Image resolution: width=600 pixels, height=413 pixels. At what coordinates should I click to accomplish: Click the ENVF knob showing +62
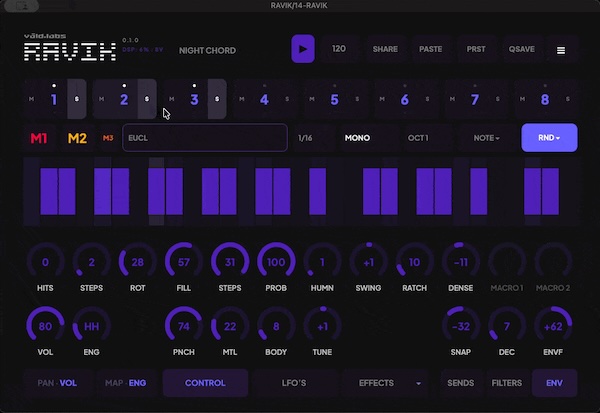553,326
